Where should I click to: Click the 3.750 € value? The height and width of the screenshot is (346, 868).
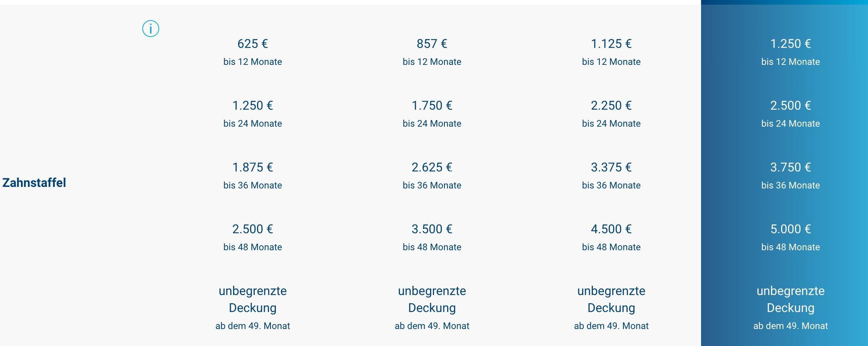[791, 167]
